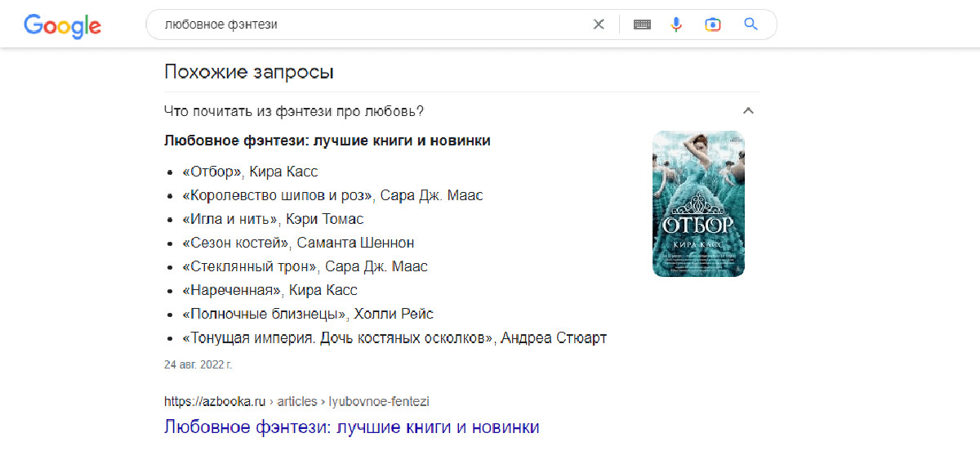Click the «Тонущая империя» list entry by Андреа Стюарт
Viewport: 980px width, 460px height.
[394, 337]
